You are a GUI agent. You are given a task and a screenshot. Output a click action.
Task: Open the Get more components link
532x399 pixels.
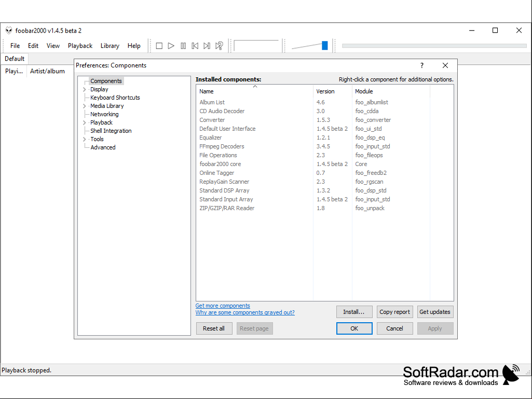(223, 306)
